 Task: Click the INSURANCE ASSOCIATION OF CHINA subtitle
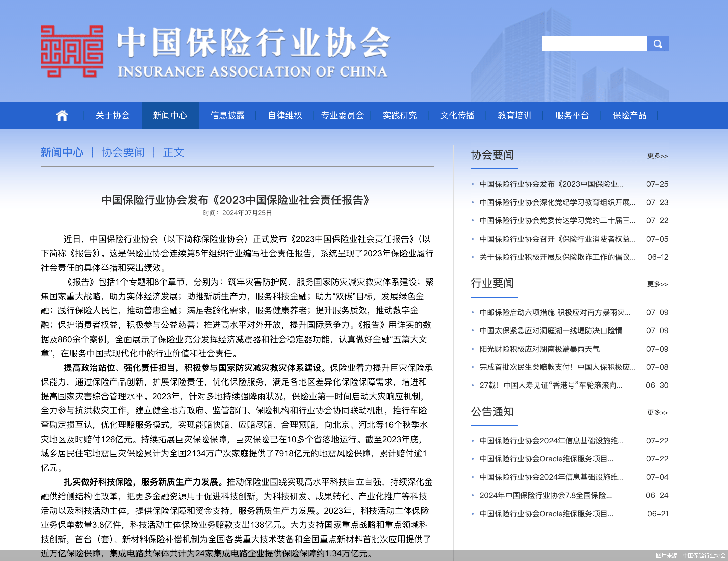coord(253,72)
